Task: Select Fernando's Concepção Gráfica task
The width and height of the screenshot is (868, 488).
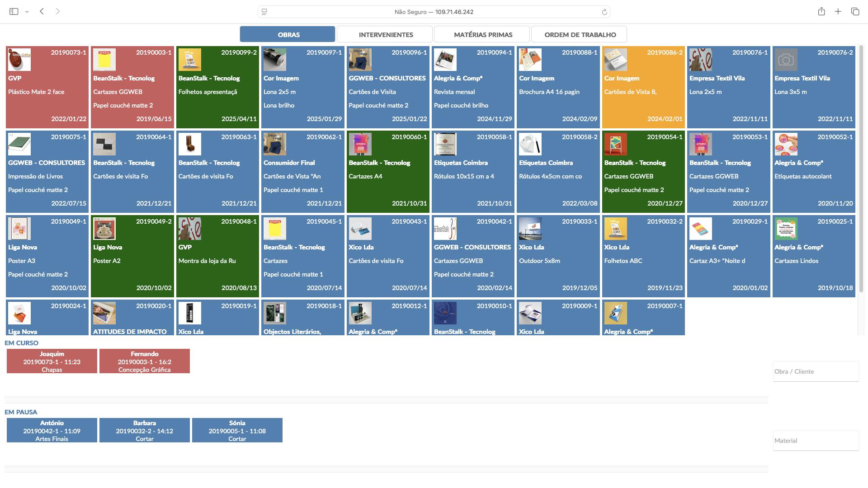Action: [x=145, y=361]
